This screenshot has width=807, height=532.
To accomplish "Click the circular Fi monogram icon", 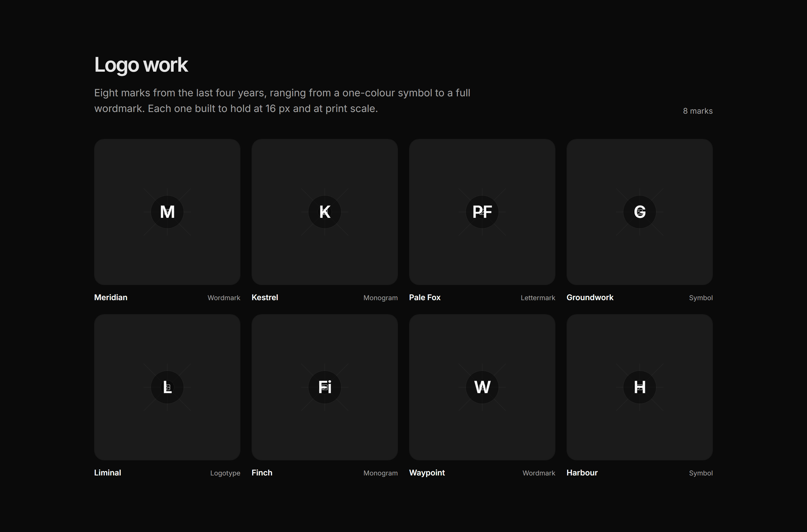I will [324, 387].
